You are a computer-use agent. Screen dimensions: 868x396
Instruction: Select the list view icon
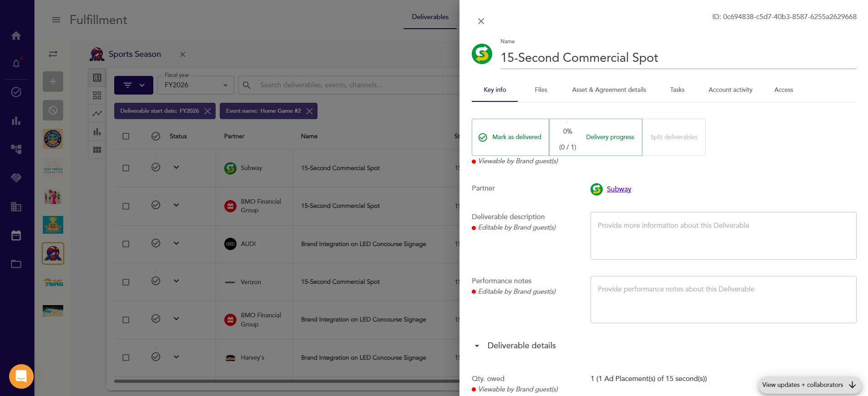pos(97,78)
